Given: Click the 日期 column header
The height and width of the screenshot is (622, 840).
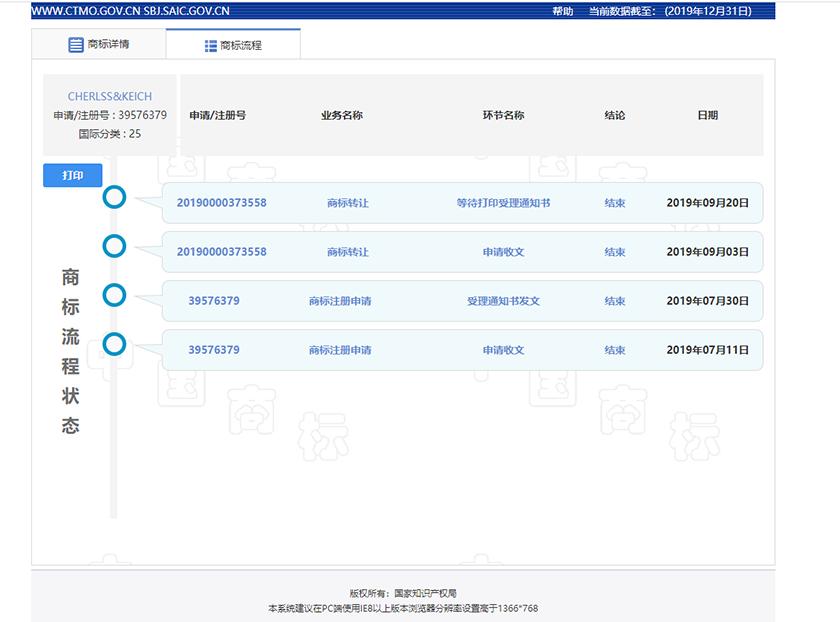Looking at the screenshot, I should pyautogui.click(x=709, y=115).
